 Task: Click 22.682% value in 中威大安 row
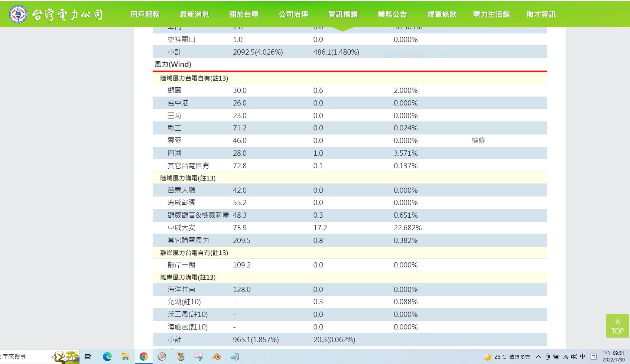[407, 228]
